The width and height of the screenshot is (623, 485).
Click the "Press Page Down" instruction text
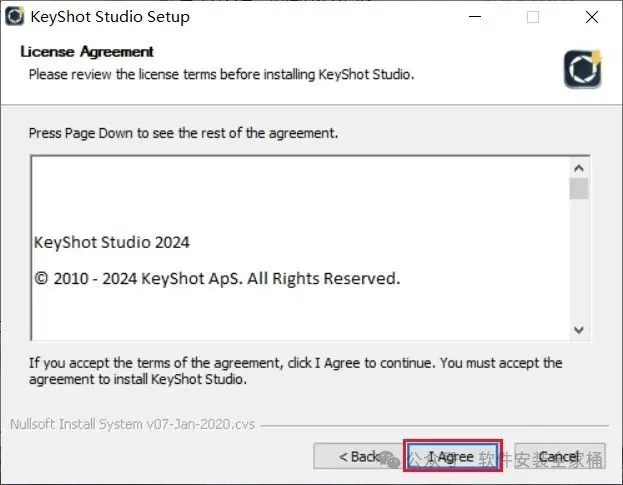[x=183, y=133]
